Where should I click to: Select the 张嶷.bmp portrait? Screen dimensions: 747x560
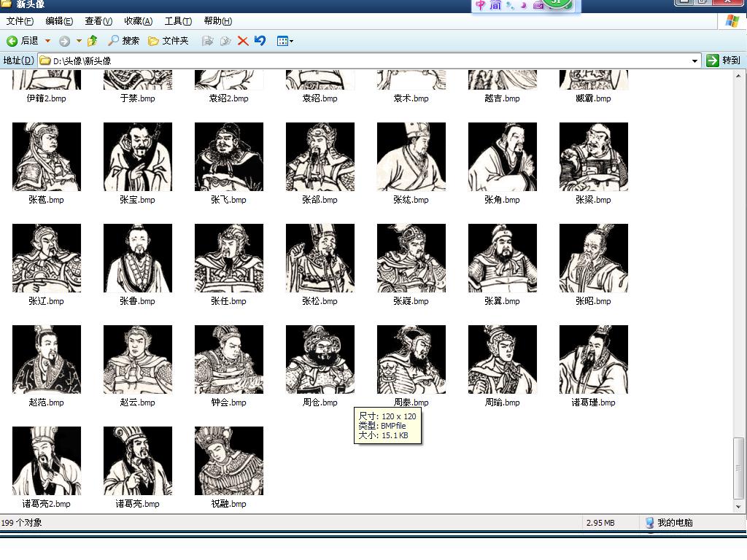pyautogui.click(x=411, y=258)
